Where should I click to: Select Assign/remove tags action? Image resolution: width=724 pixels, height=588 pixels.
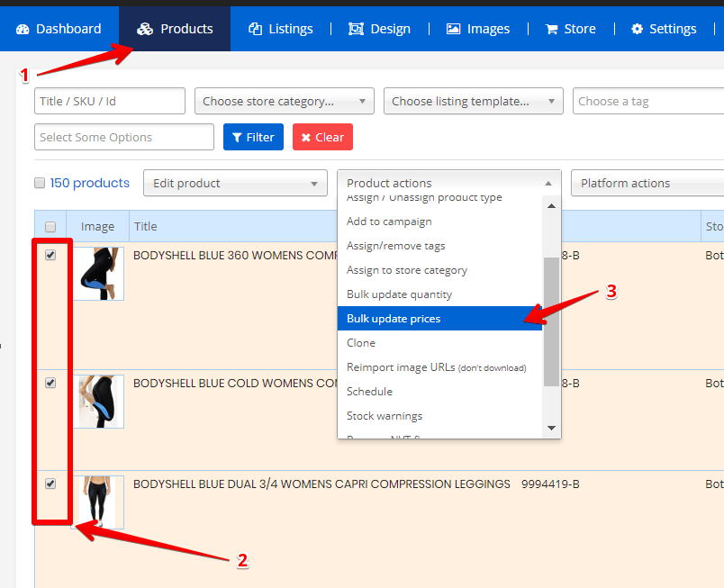(439, 246)
